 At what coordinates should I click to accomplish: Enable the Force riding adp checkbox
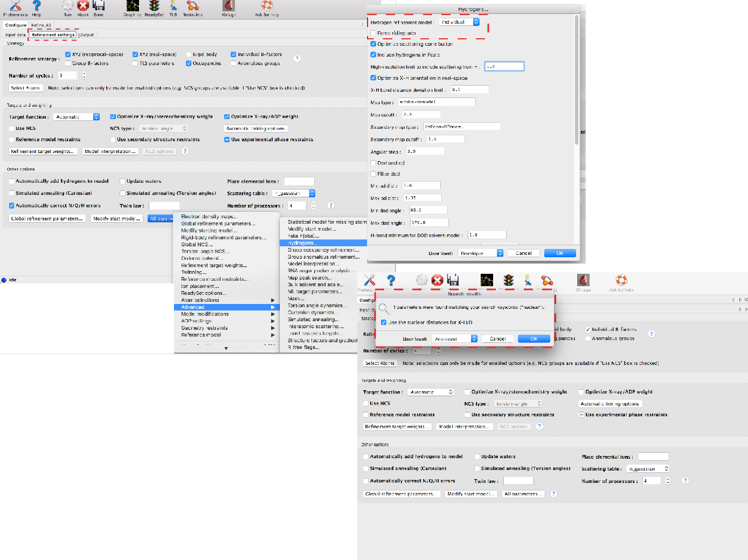click(x=373, y=33)
